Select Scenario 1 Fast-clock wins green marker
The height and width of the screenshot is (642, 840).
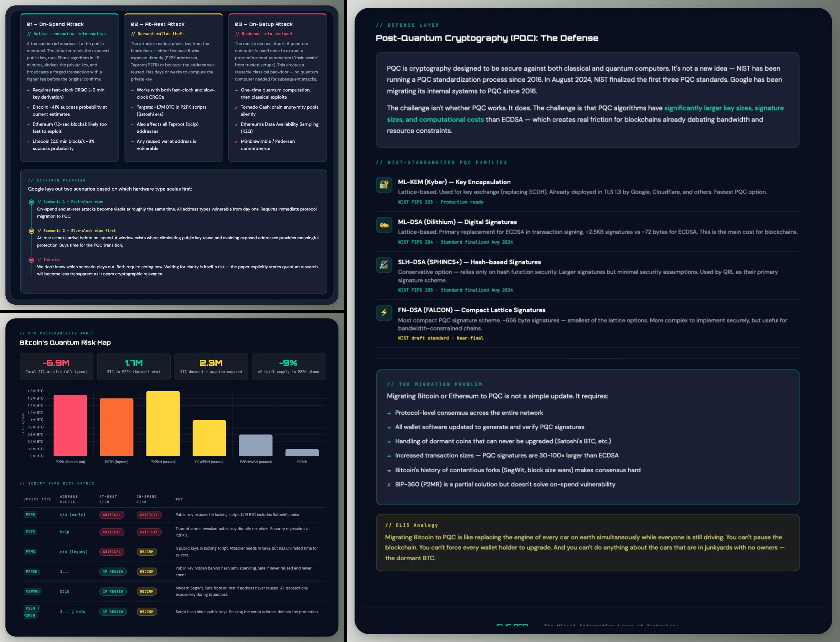31,202
